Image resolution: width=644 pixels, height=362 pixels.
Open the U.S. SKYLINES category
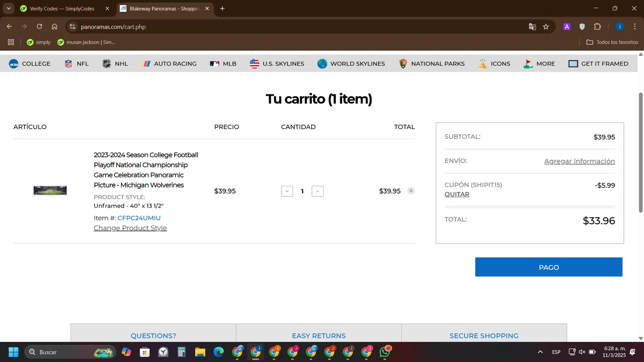(277, 64)
